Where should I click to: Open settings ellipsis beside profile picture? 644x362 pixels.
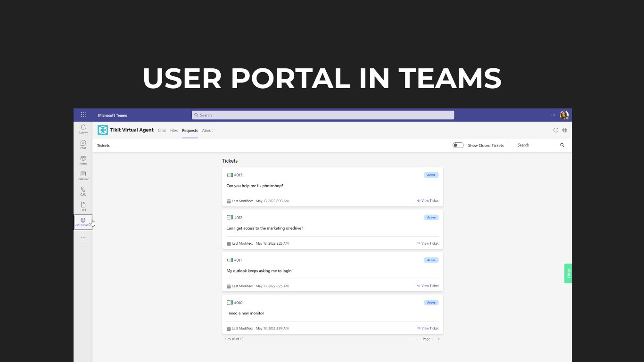(x=553, y=115)
